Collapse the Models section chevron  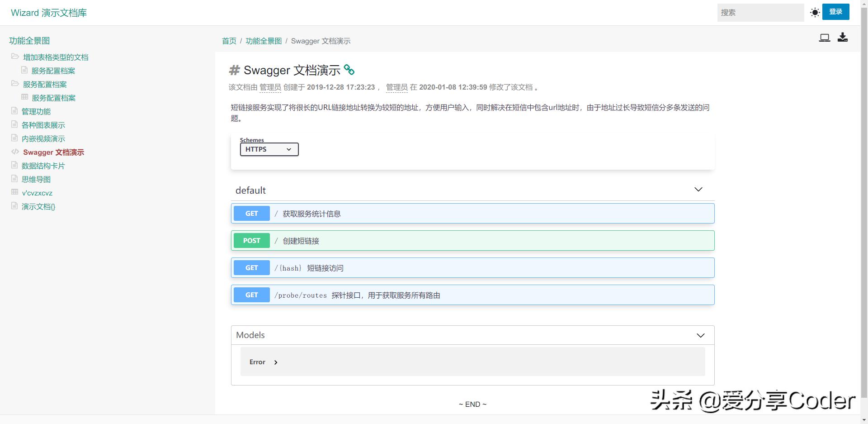point(700,335)
